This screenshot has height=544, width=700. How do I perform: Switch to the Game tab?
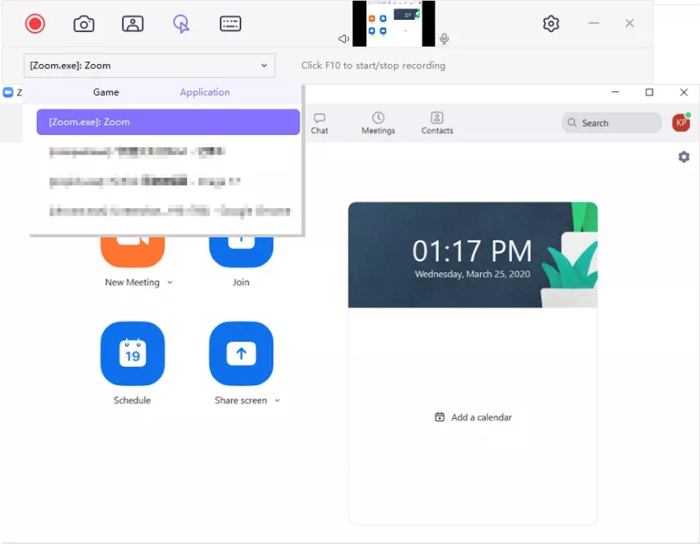click(x=106, y=92)
